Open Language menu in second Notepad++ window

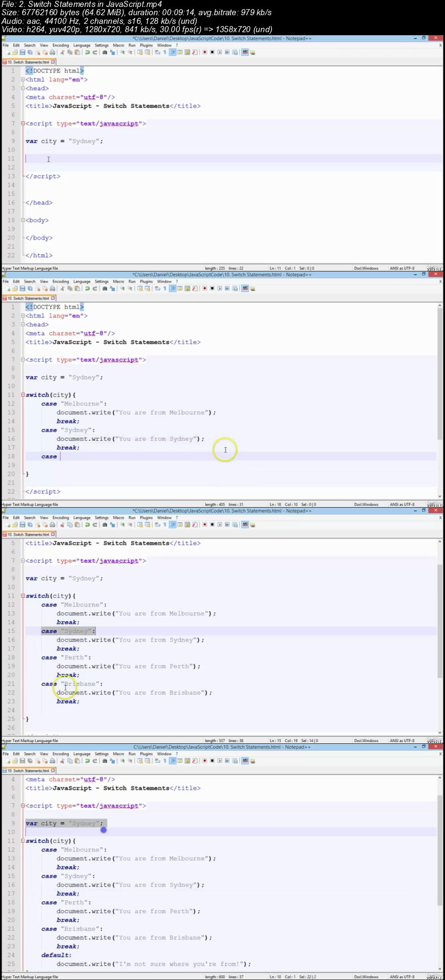pos(82,281)
